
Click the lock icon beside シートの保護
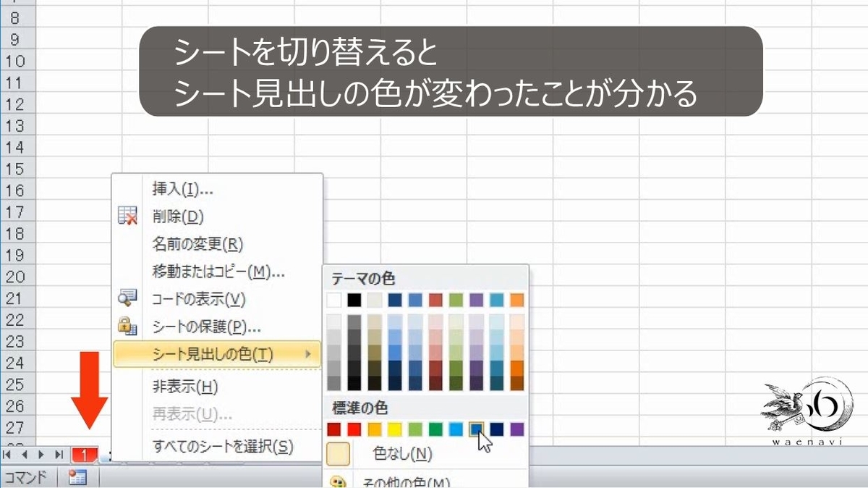(127, 327)
